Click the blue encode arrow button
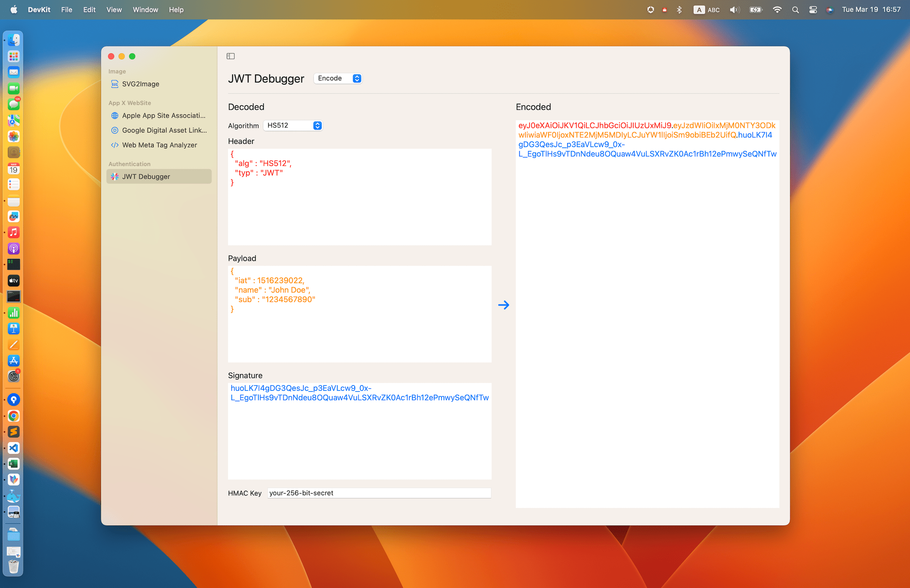Viewport: 910px width, 588px height. (503, 305)
